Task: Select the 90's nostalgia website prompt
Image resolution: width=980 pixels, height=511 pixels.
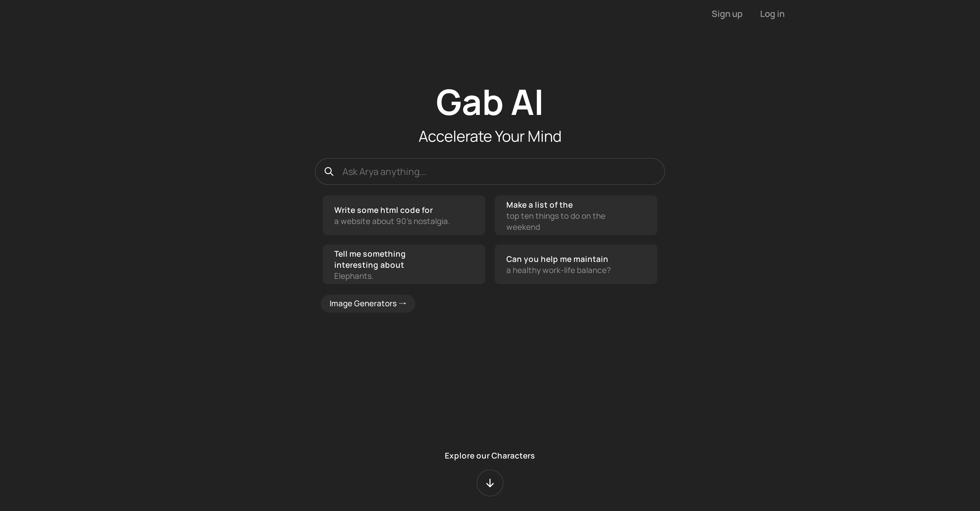Action: pyautogui.click(x=404, y=221)
